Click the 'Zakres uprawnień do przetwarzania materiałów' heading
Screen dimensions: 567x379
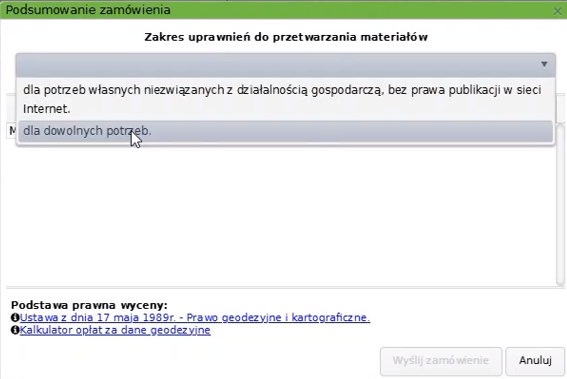(x=286, y=37)
